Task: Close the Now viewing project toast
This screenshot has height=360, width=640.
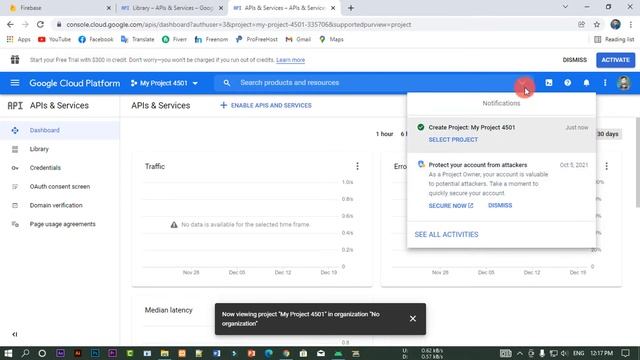Action: 413,319
